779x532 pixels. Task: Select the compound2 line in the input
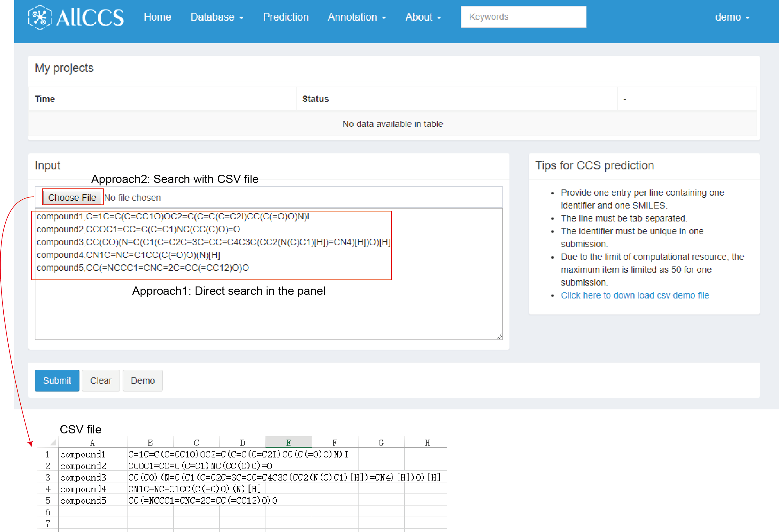click(138, 229)
